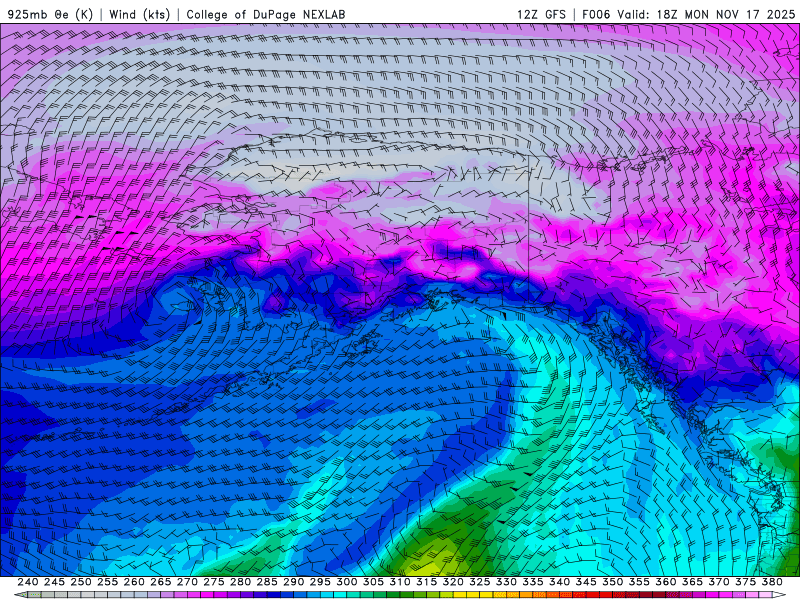
Task: Click the 285 color scale label
Action: (x=267, y=582)
